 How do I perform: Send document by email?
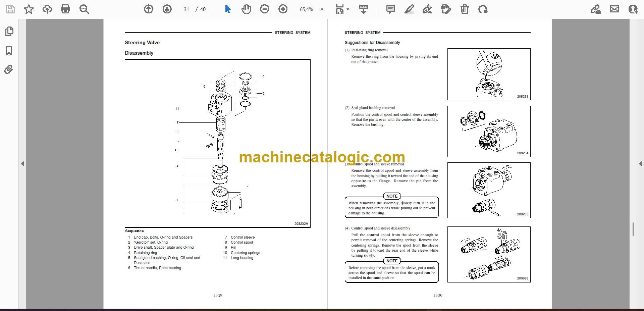click(x=614, y=9)
